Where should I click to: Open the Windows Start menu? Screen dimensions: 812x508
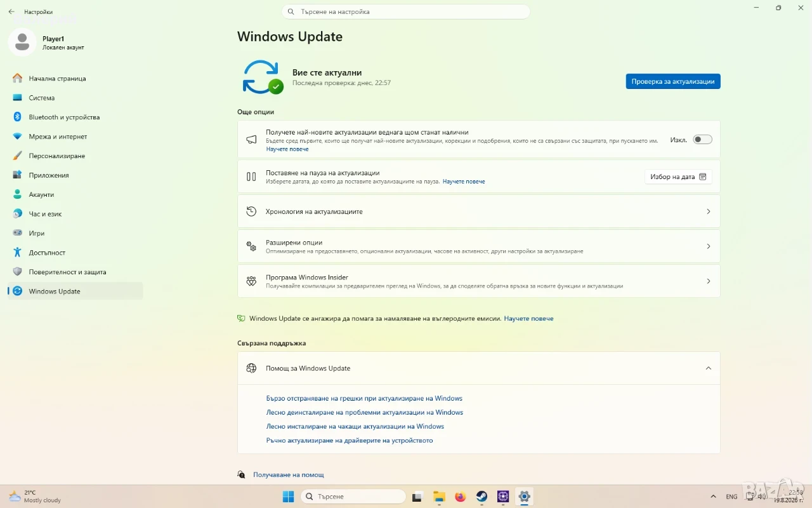288,497
